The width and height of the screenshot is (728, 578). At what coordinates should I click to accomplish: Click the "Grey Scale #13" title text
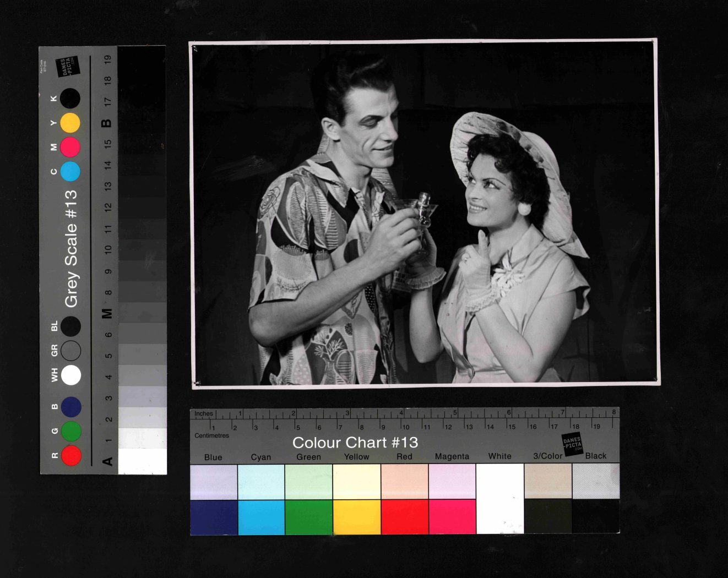(71, 248)
